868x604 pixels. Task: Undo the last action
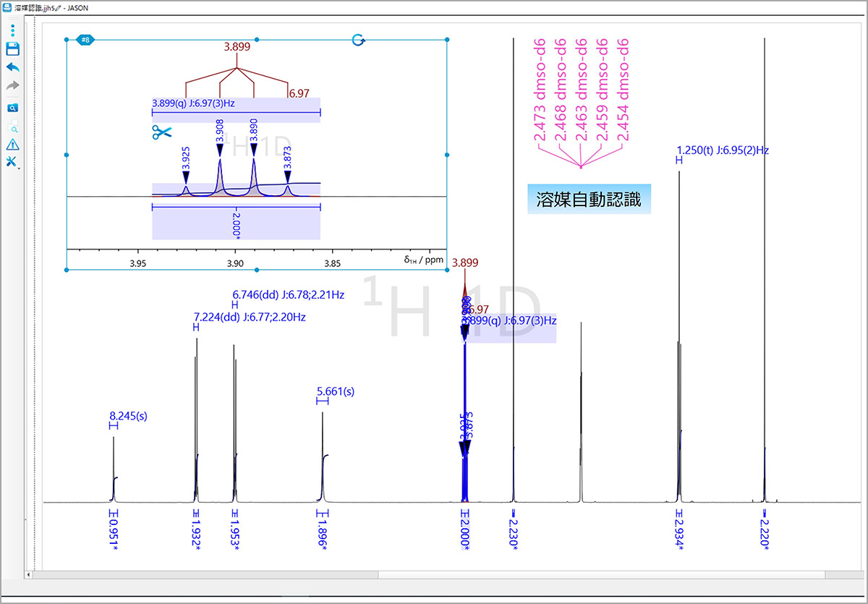(12, 67)
